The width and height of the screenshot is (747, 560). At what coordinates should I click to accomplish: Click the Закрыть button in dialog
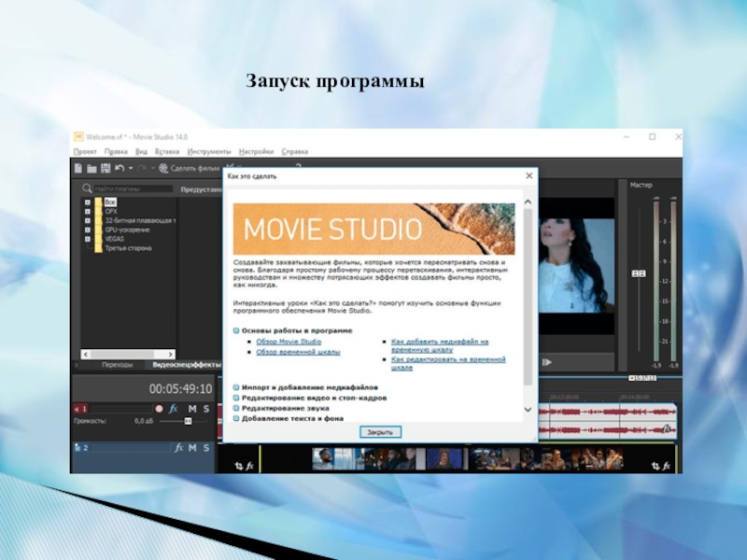[x=379, y=432]
